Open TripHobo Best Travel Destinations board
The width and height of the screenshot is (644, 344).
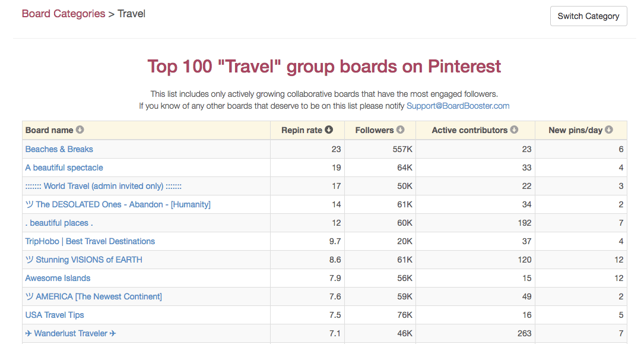pyautogui.click(x=90, y=241)
